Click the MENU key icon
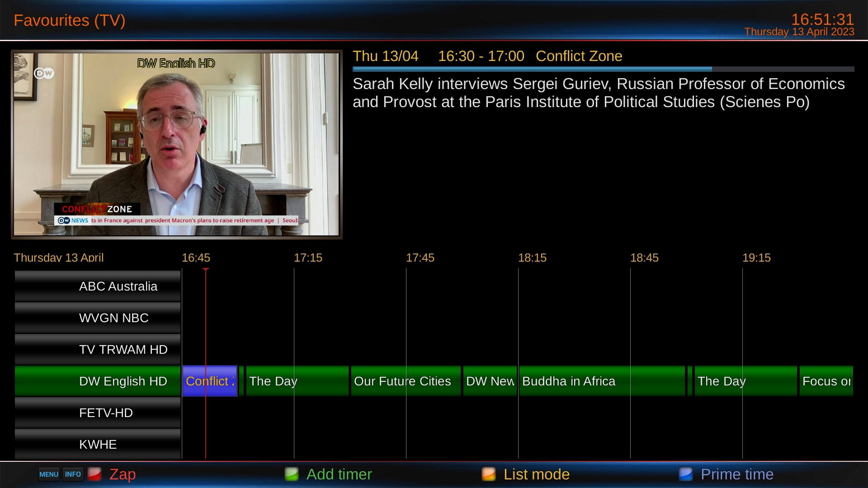Viewport: 868px width, 488px height. (49, 474)
